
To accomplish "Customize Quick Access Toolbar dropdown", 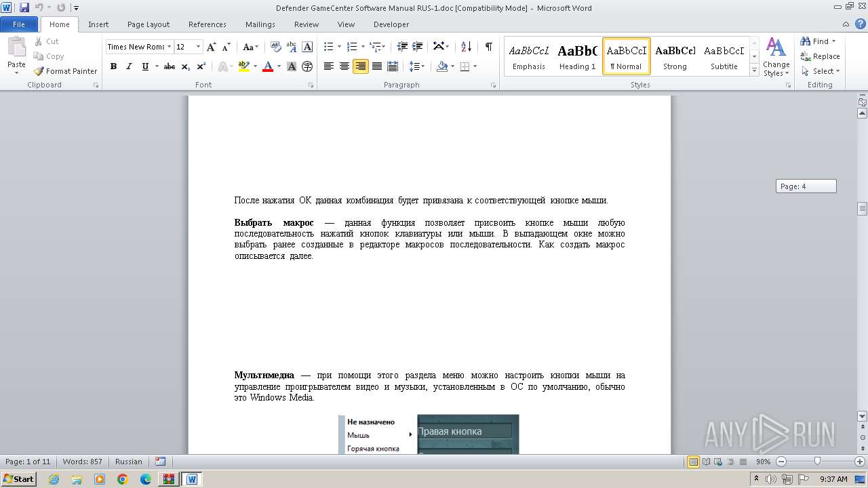I will [75, 8].
